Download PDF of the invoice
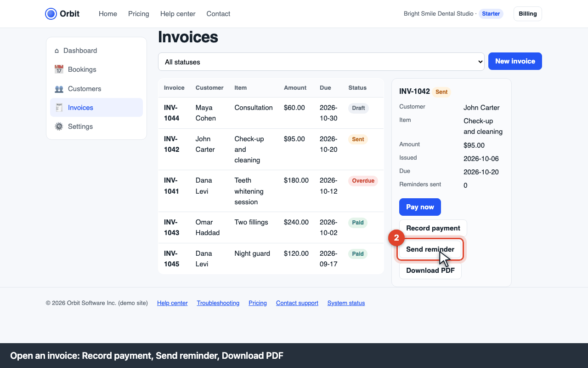588x368 pixels. pos(430,270)
